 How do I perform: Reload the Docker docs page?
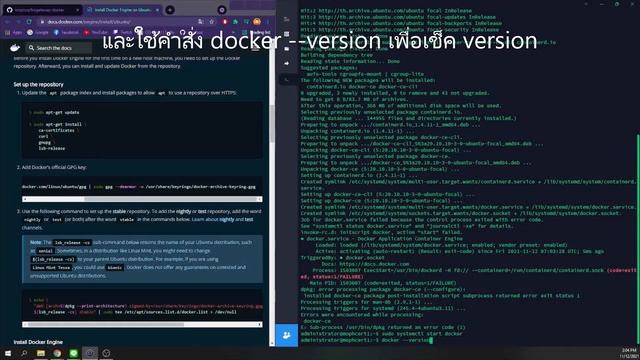click(x=29, y=21)
